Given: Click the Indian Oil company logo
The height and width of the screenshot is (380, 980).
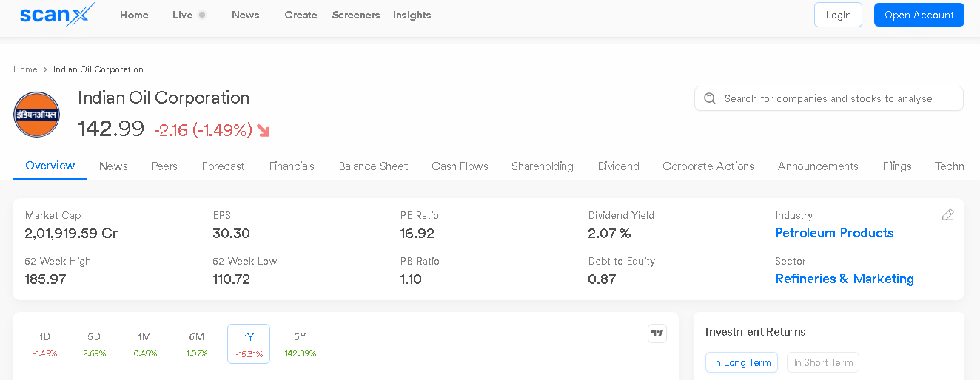Looking at the screenshot, I should [36, 115].
